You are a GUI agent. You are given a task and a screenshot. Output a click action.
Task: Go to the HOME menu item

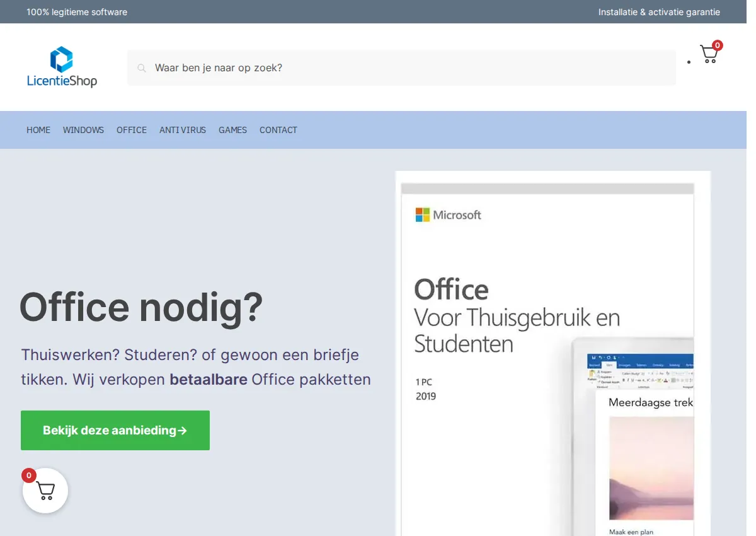point(38,130)
